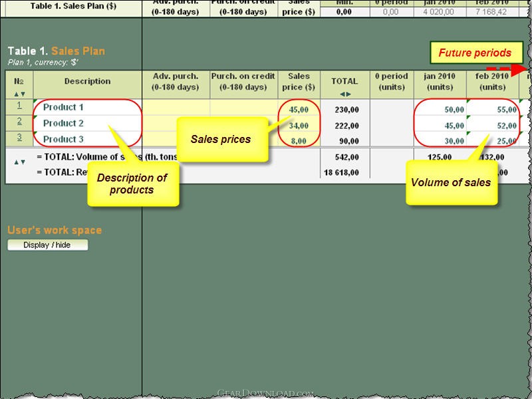Click total revenue value 18 618,00
532x399 pixels.
click(x=341, y=172)
